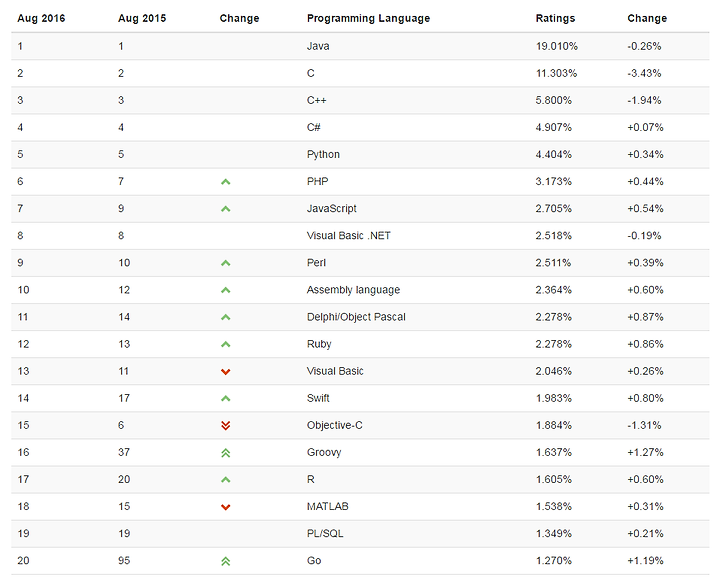Select the Assembly language name

(354, 290)
